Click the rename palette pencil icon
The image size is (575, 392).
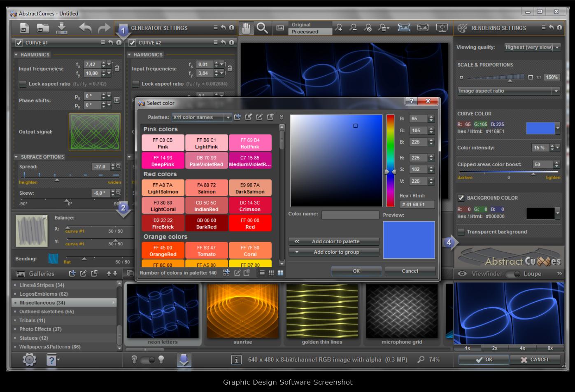[259, 117]
